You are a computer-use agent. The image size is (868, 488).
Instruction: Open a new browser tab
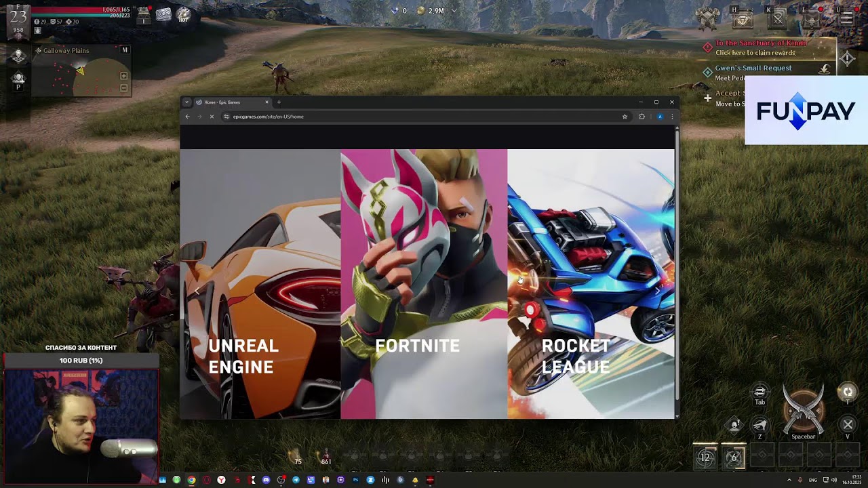[x=279, y=102]
